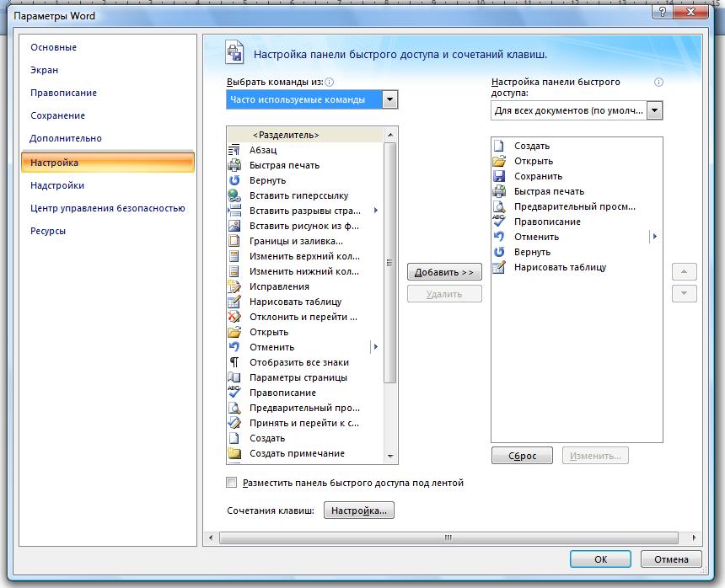Click the Параметры страницы icon

pos(234,378)
